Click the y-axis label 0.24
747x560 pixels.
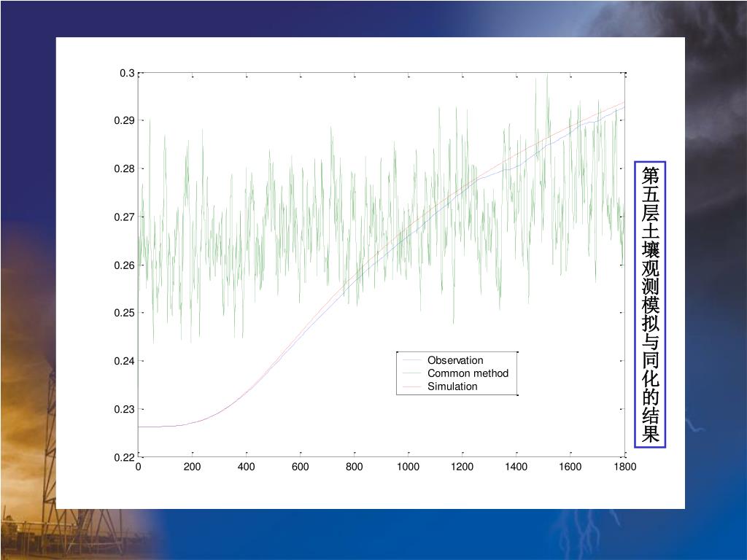pos(124,361)
